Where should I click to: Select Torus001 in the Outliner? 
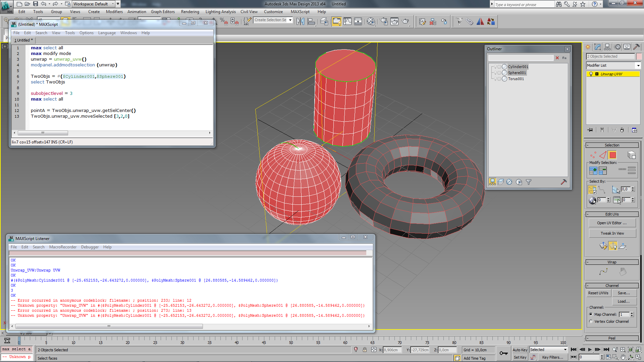516,79
